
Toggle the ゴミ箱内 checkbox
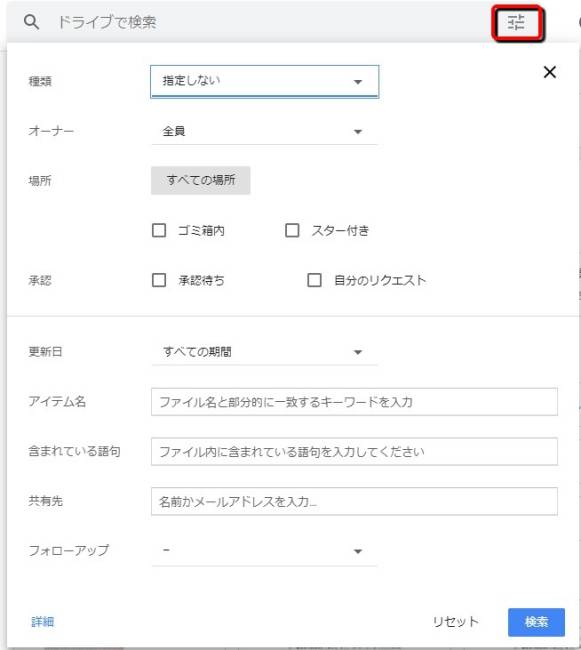159,230
